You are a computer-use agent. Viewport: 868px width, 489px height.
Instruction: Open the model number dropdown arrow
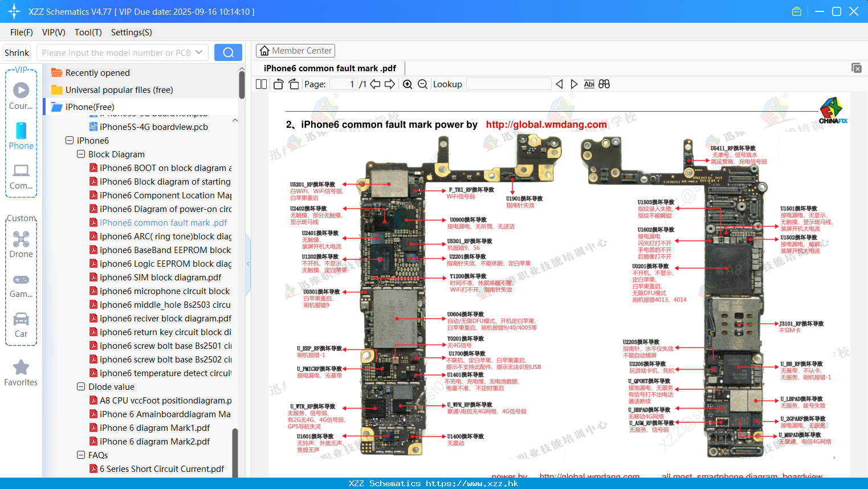[x=199, y=52]
